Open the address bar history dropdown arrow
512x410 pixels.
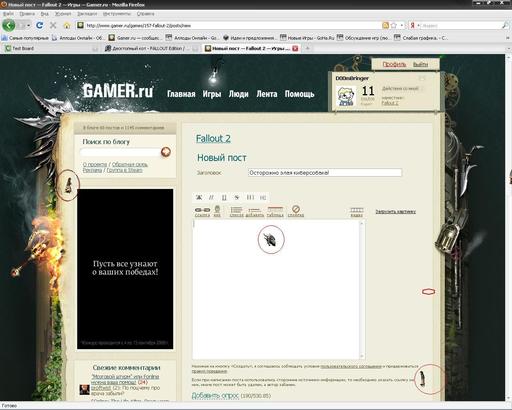pyautogui.click(x=402, y=25)
